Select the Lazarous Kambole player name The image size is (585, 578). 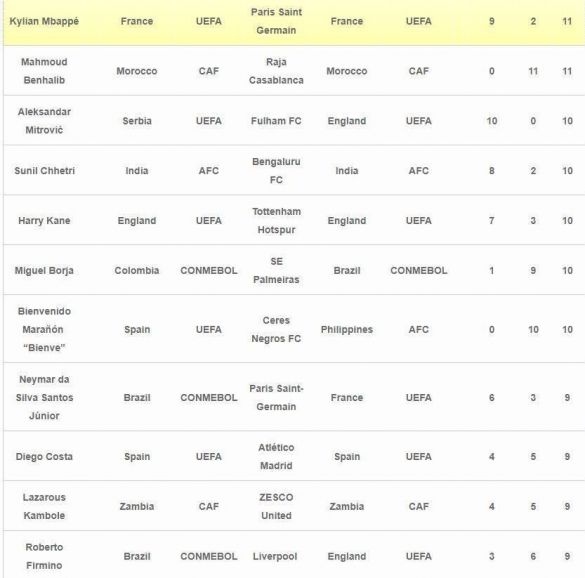44,506
